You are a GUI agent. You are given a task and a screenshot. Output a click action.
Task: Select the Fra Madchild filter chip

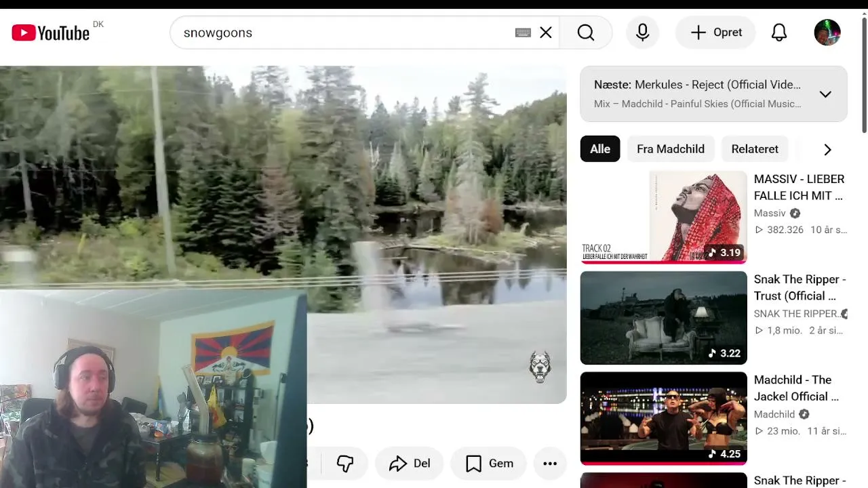[x=671, y=149]
